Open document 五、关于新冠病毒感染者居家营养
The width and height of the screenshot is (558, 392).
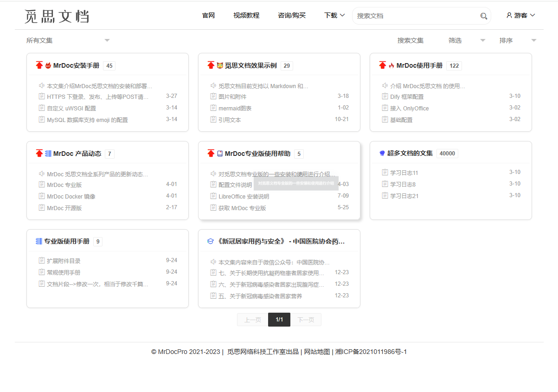point(260,296)
